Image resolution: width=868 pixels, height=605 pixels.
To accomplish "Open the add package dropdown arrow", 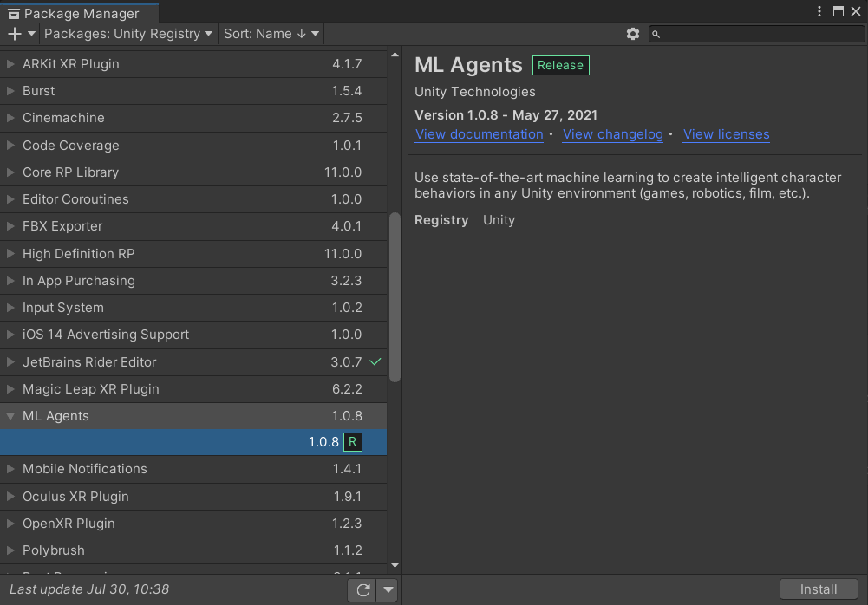I will pyautogui.click(x=31, y=34).
